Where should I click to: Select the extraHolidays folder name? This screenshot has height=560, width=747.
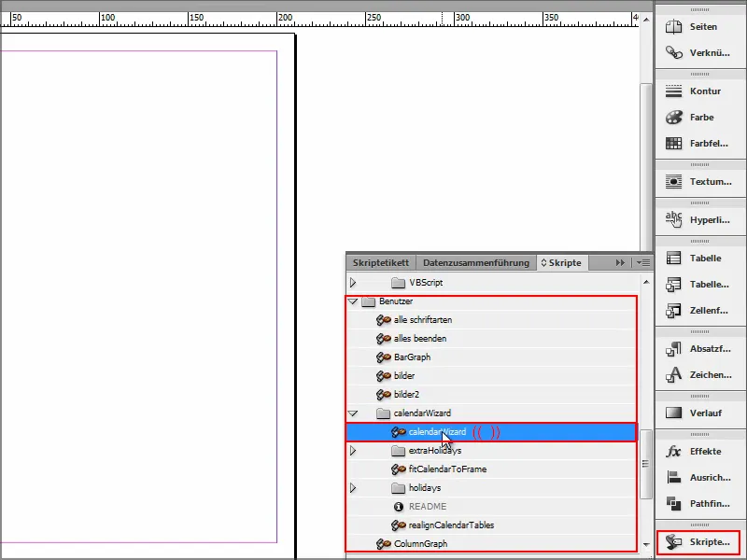tap(435, 451)
